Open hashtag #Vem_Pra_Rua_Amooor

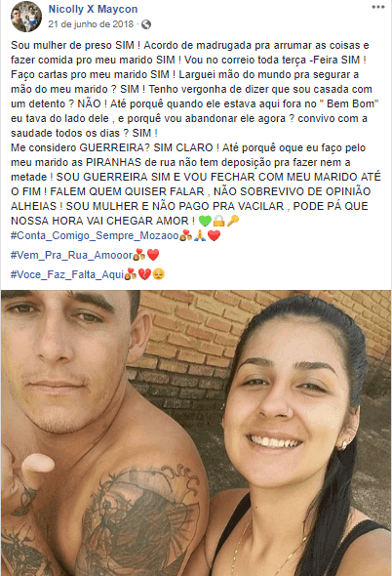71,255
